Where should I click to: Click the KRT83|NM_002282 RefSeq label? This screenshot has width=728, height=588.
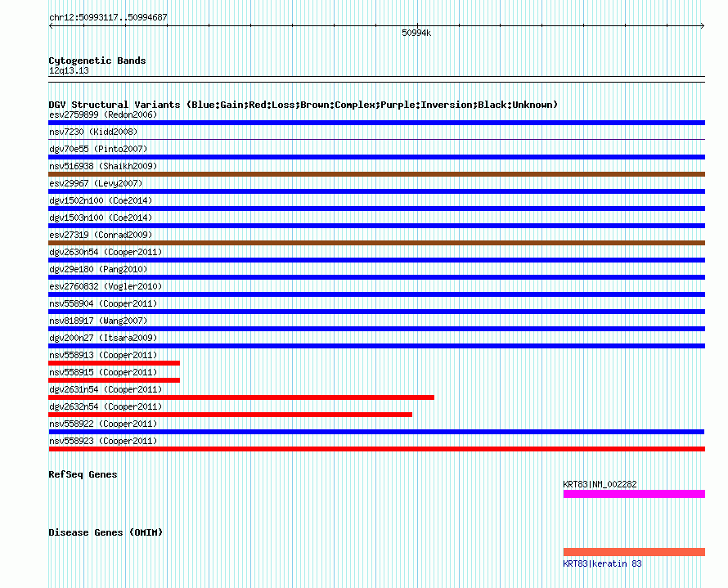click(x=600, y=484)
